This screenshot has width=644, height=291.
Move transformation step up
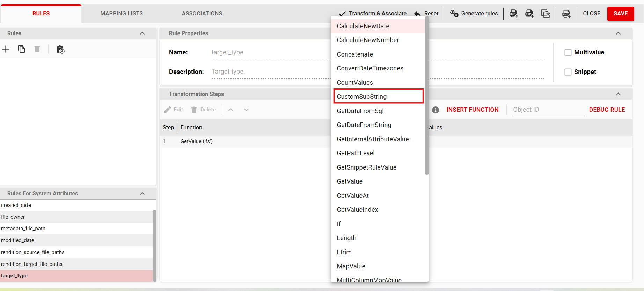(x=230, y=110)
